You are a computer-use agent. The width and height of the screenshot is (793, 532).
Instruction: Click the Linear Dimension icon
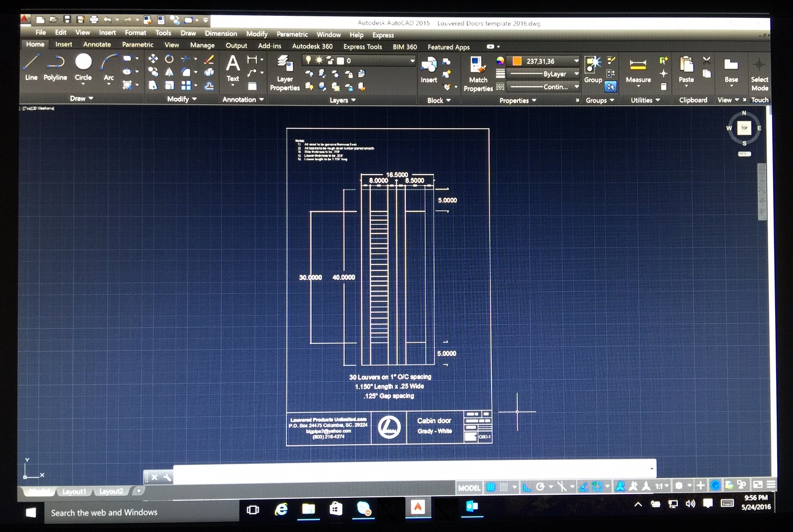click(x=252, y=59)
